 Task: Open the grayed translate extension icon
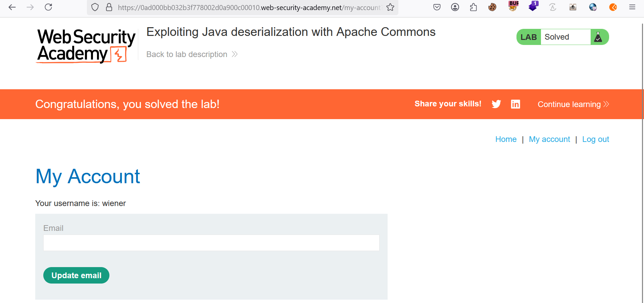coord(553,7)
